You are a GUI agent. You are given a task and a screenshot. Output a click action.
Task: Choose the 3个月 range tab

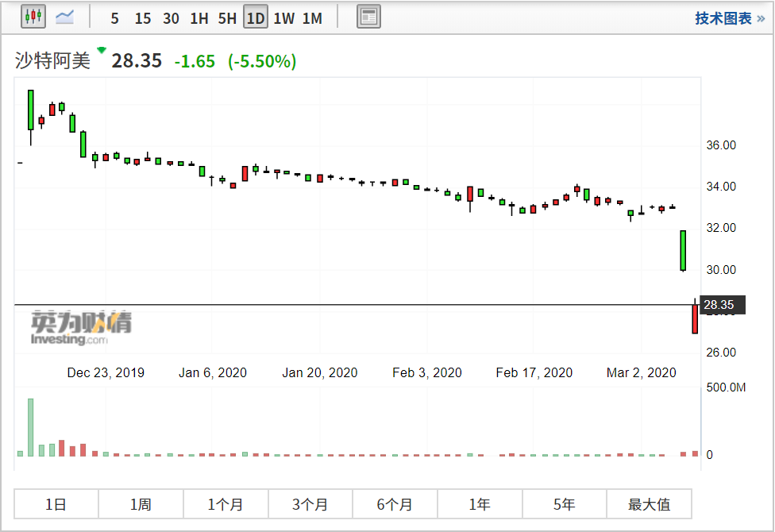310,504
